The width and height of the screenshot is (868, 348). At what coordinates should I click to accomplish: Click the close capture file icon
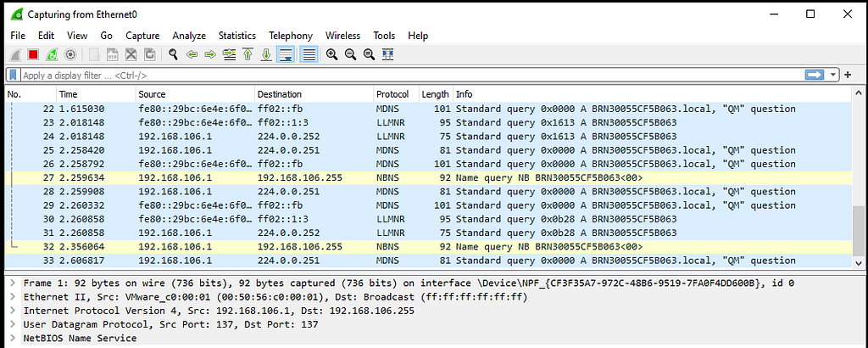[x=131, y=54]
